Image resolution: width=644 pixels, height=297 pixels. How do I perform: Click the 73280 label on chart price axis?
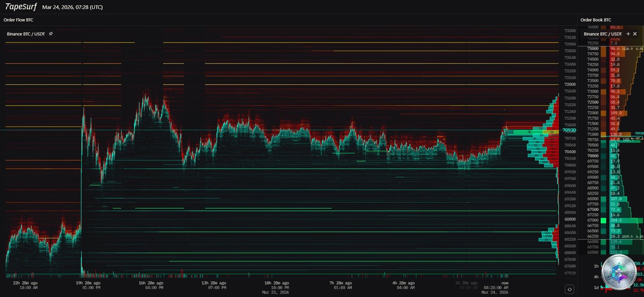[570, 31]
